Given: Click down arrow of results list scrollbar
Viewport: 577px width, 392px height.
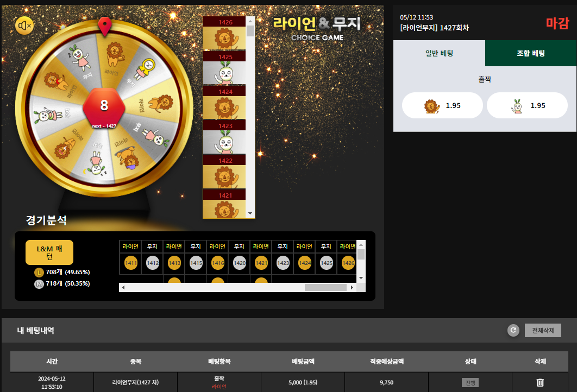Looking at the screenshot, I should 250,214.
